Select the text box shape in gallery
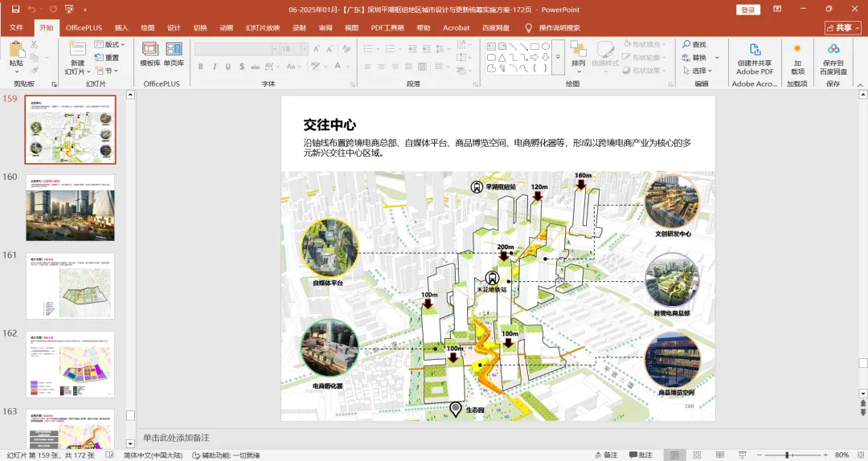 491,47
